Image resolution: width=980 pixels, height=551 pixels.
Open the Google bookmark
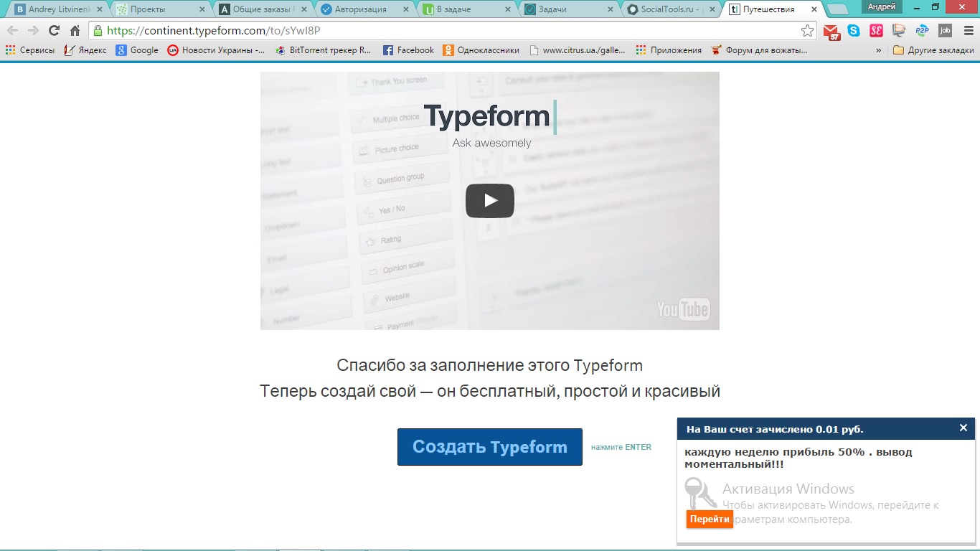(x=138, y=50)
